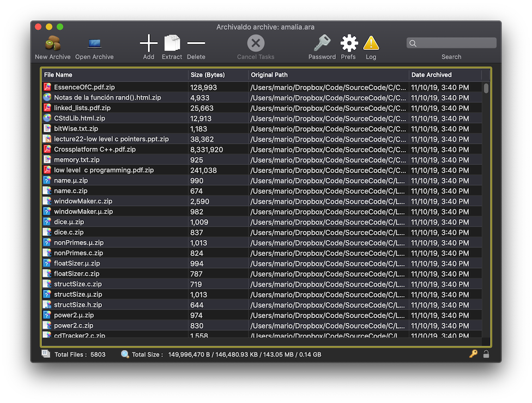Select nonPrimes.c.zip entry
This screenshot has height=403, width=532.
[78, 253]
